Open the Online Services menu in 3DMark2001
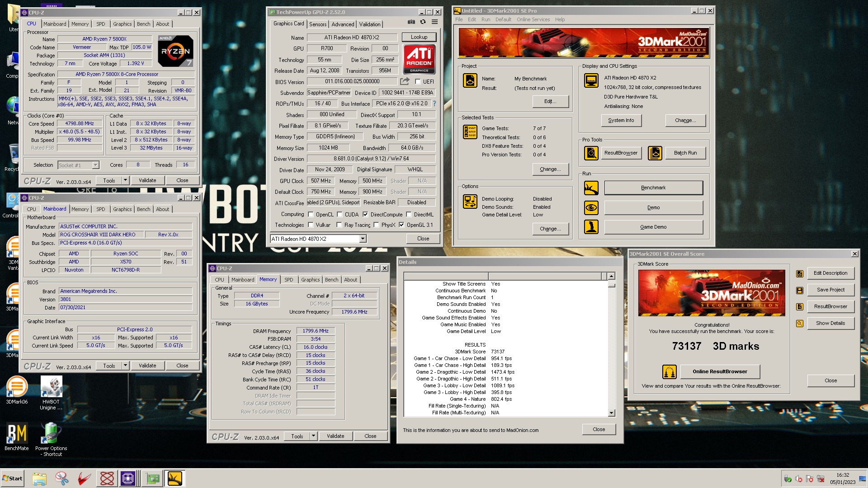 click(533, 19)
